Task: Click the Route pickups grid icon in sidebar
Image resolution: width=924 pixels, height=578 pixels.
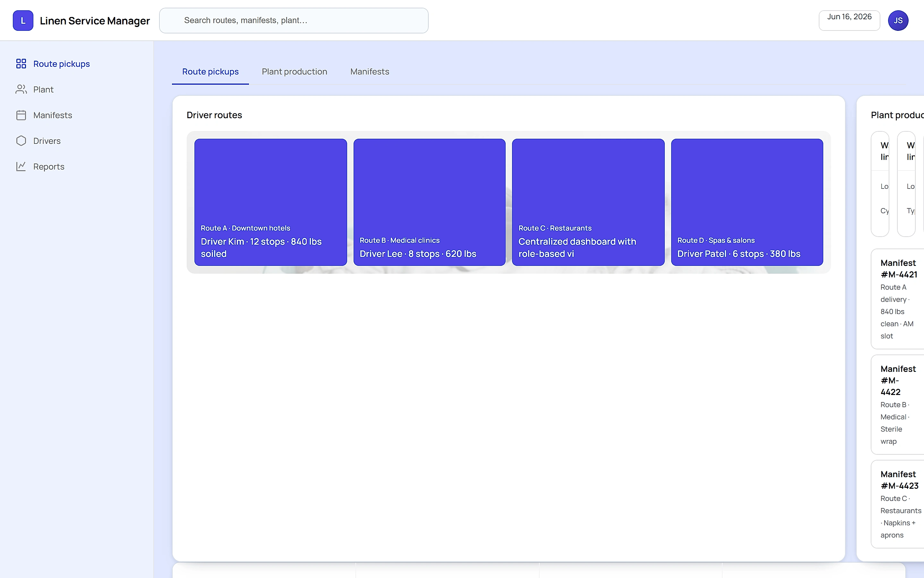Action: point(21,64)
